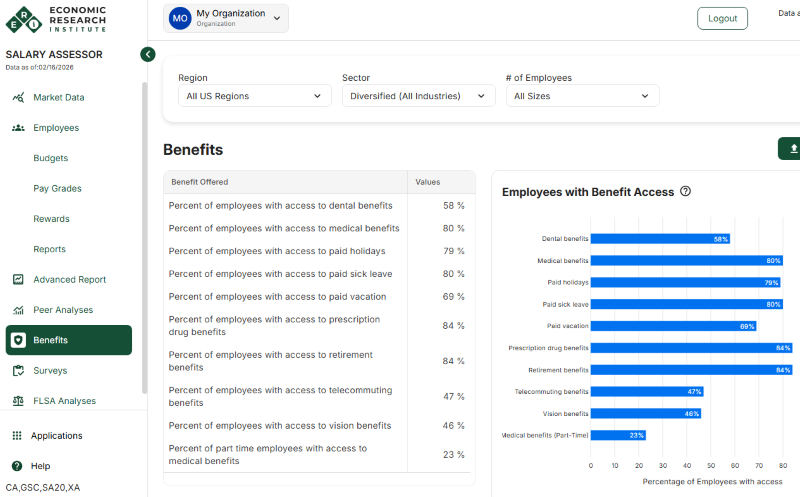Click the Advanced Report icon

pyautogui.click(x=18, y=279)
